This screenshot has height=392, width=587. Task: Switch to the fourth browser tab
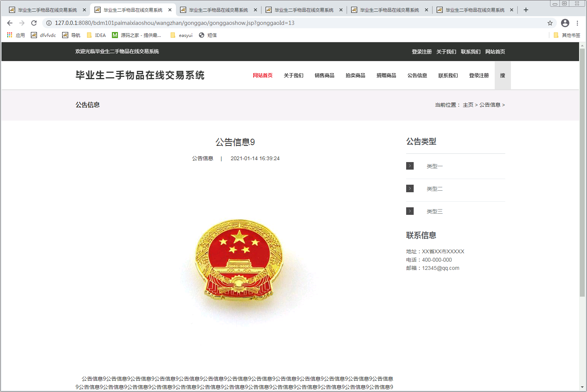coord(304,10)
